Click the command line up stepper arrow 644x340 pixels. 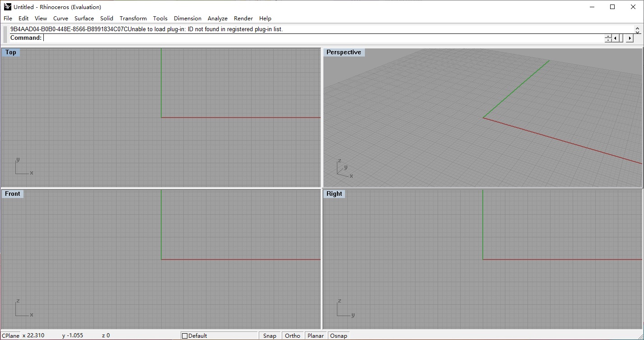point(608,36)
